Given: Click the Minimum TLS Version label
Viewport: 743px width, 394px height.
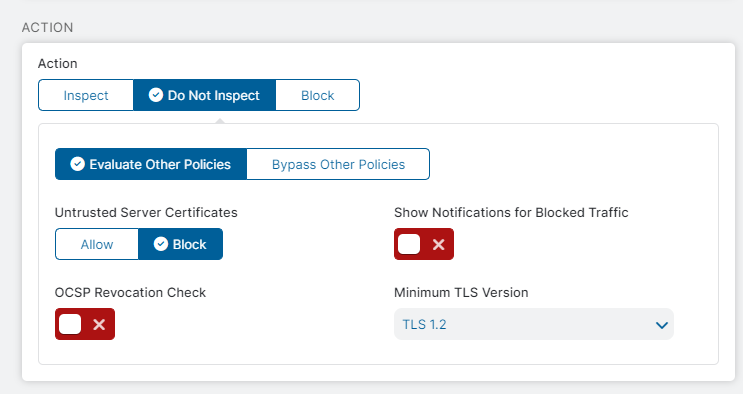Looking at the screenshot, I should pyautogui.click(x=461, y=293).
